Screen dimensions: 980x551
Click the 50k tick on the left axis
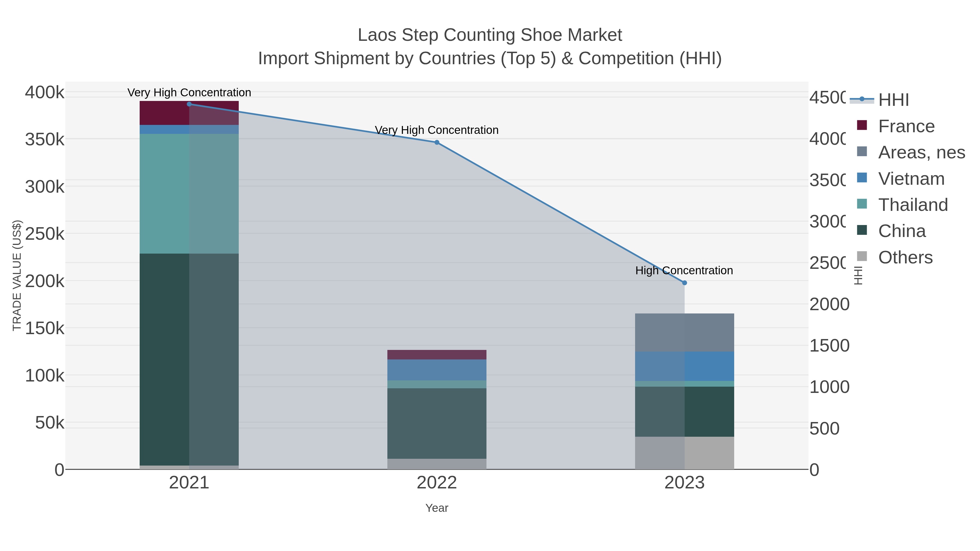click(50, 423)
